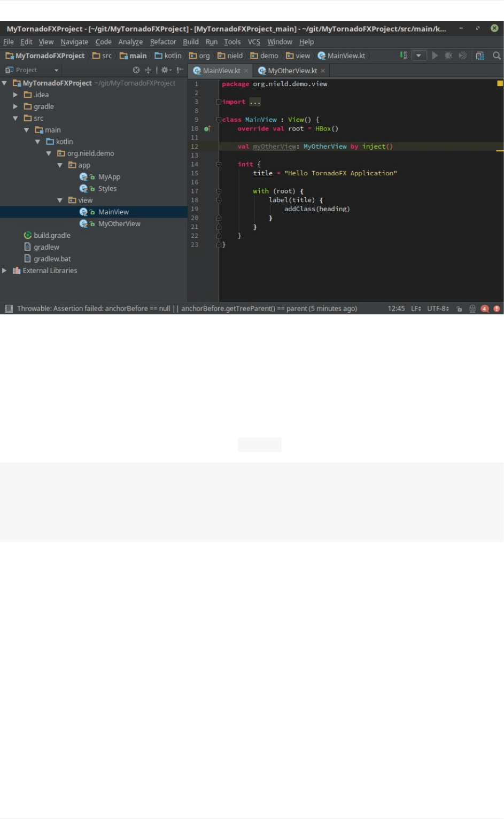This screenshot has width=504, height=819.
Task: Open the UTF-8 encoding selector
Action: pos(438,308)
